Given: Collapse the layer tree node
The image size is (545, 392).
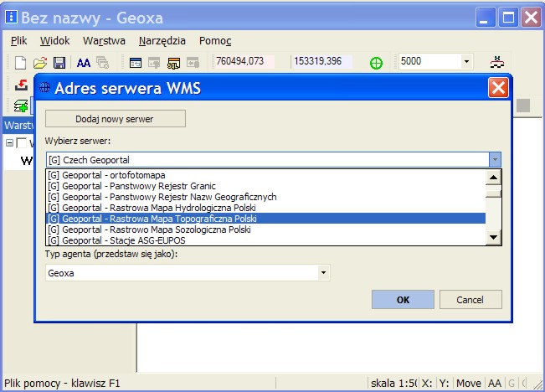Looking at the screenshot, I should pos(10,143).
